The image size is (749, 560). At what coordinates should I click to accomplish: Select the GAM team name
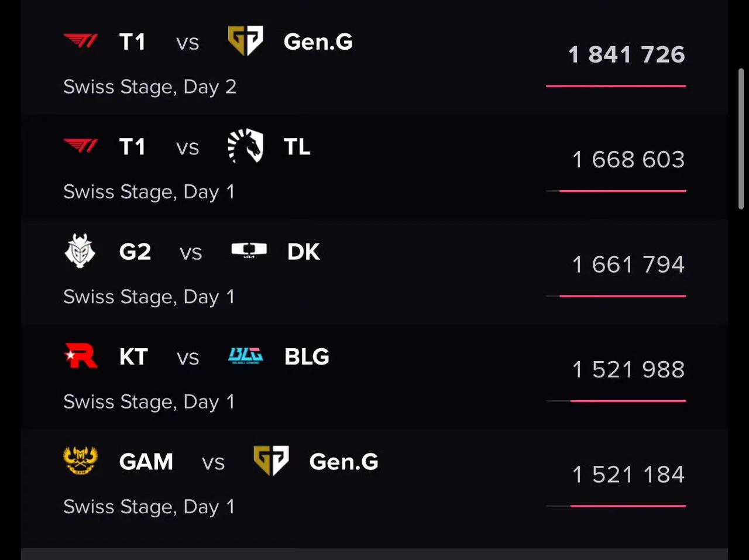pyautogui.click(x=146, y=462)
